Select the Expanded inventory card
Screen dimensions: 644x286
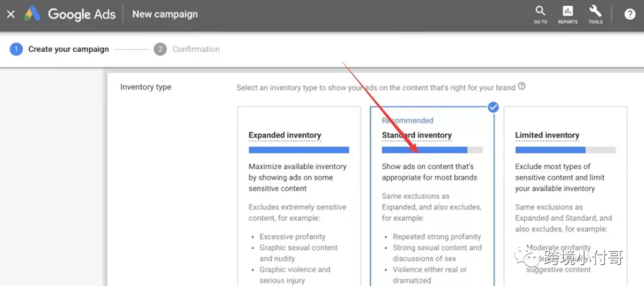[299, 196]
